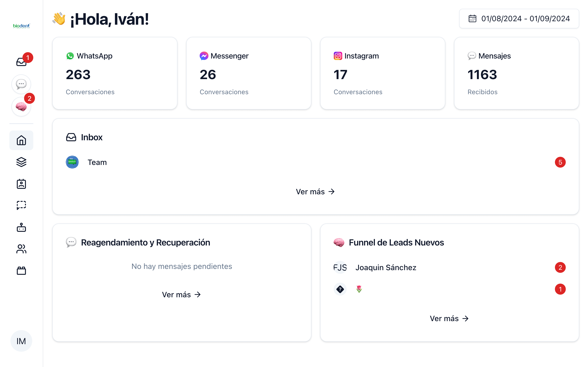588x367 pixels.
Task: Open the Team inbox row
Action: pyautogui.click(x=97, y=162)
